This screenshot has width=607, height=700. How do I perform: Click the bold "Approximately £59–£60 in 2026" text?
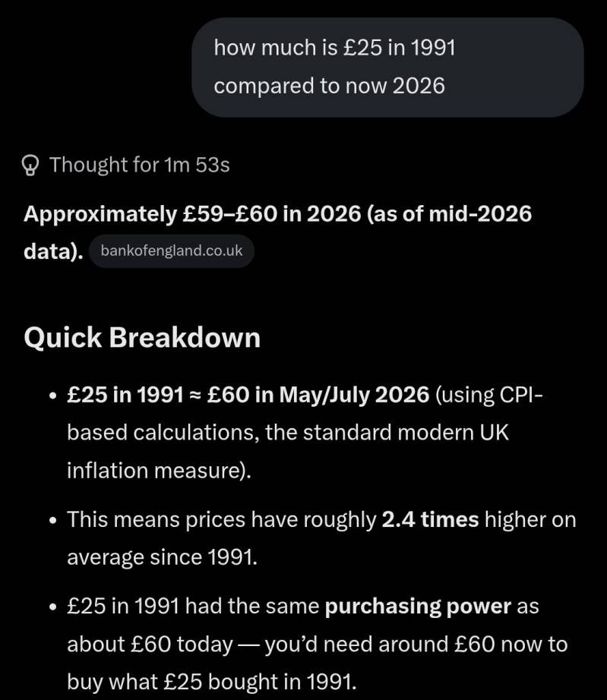192,214
